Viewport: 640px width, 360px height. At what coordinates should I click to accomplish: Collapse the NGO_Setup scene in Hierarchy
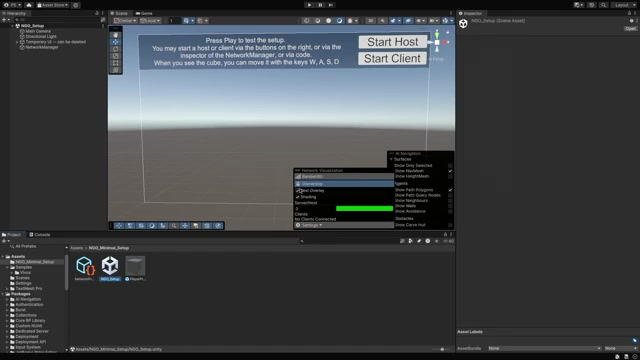12,26
